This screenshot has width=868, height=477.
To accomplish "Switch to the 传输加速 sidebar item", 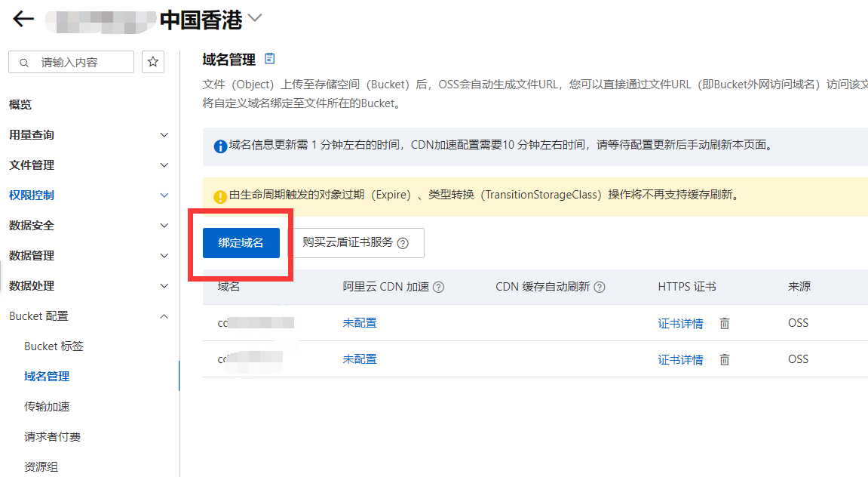I will 52,406.
